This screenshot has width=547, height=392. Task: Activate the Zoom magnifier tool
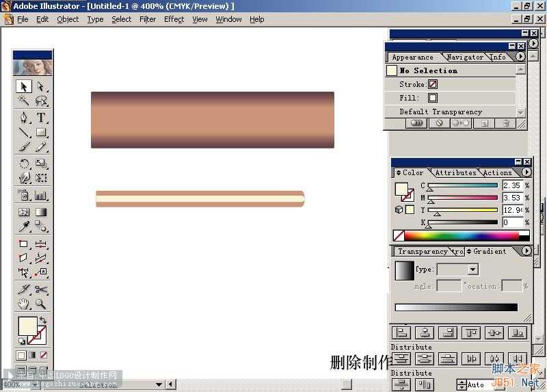(41, 304)
